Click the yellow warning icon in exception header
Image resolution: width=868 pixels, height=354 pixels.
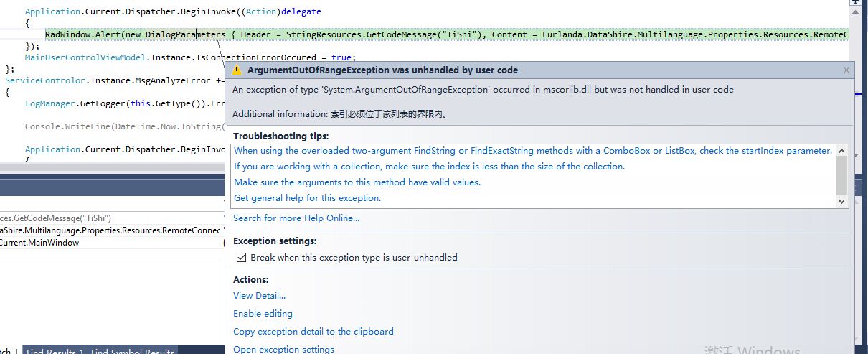237,70
